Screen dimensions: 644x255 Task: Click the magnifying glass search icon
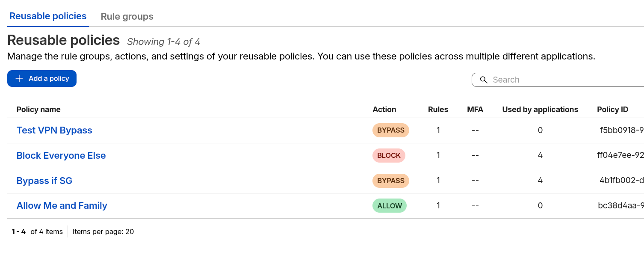coord(484,80)
